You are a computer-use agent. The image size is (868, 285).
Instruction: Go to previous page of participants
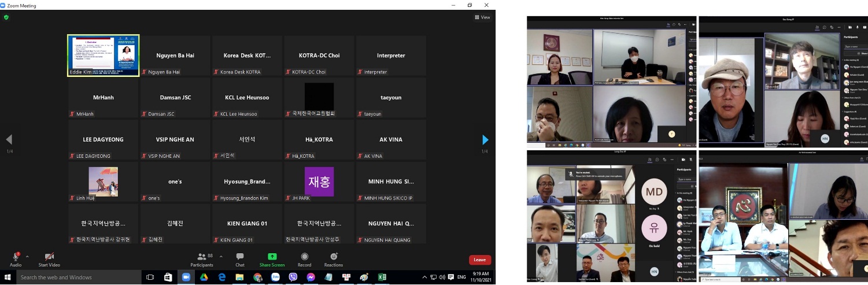(9, 140)
